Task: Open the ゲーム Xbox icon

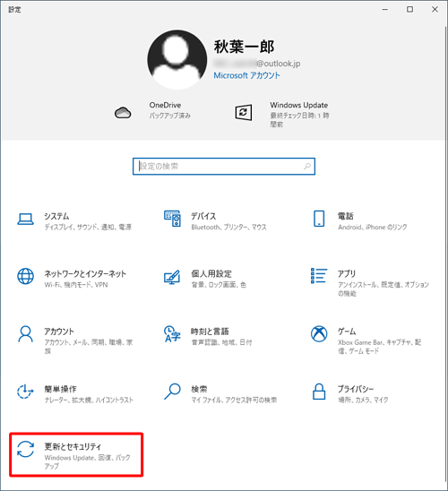Action: coord(319,334)
